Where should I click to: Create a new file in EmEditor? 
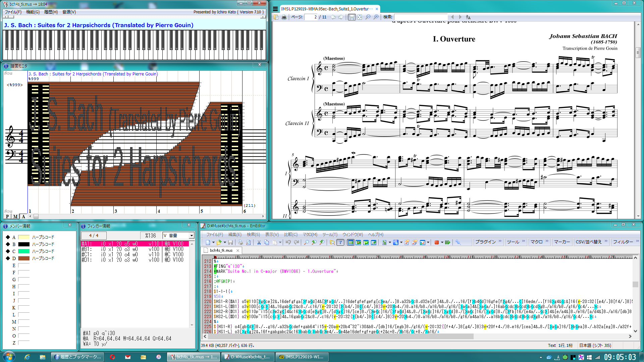208,242
